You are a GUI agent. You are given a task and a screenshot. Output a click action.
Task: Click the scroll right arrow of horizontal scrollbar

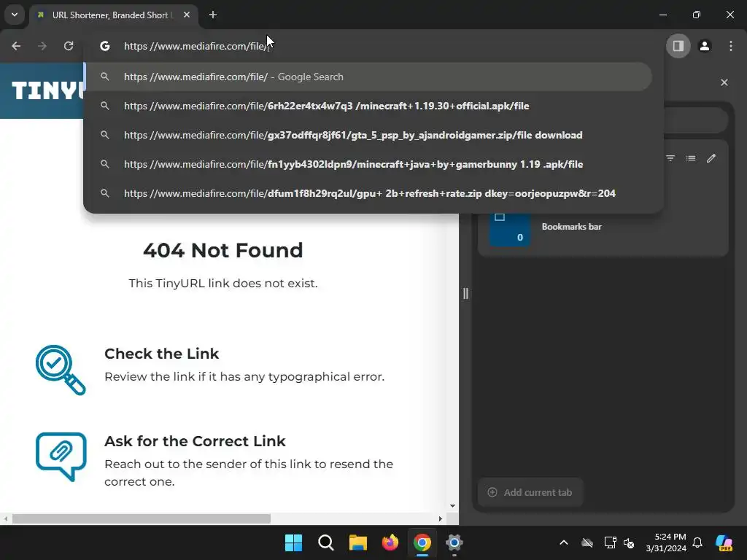tap(440, 518)
